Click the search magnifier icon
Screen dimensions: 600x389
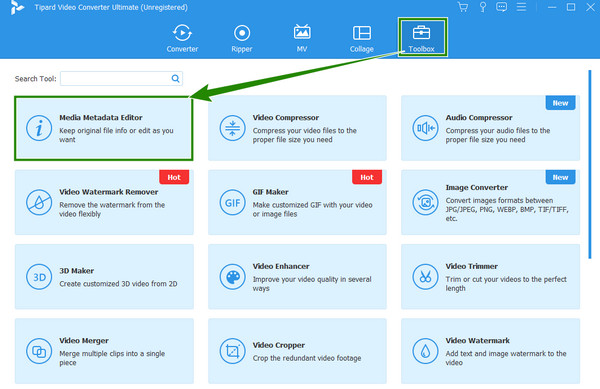click(x=175, y=78)
